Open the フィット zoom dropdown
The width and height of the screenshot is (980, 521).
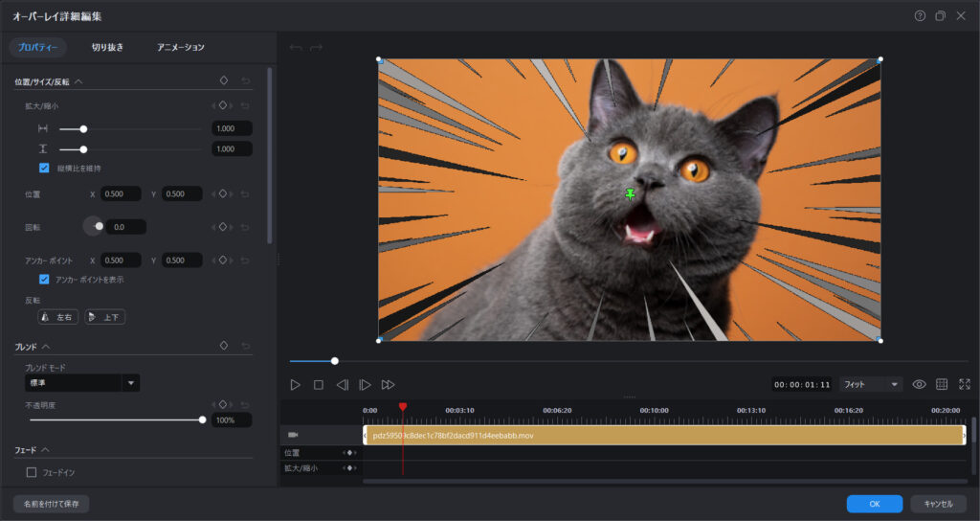(x=871, y=384)
